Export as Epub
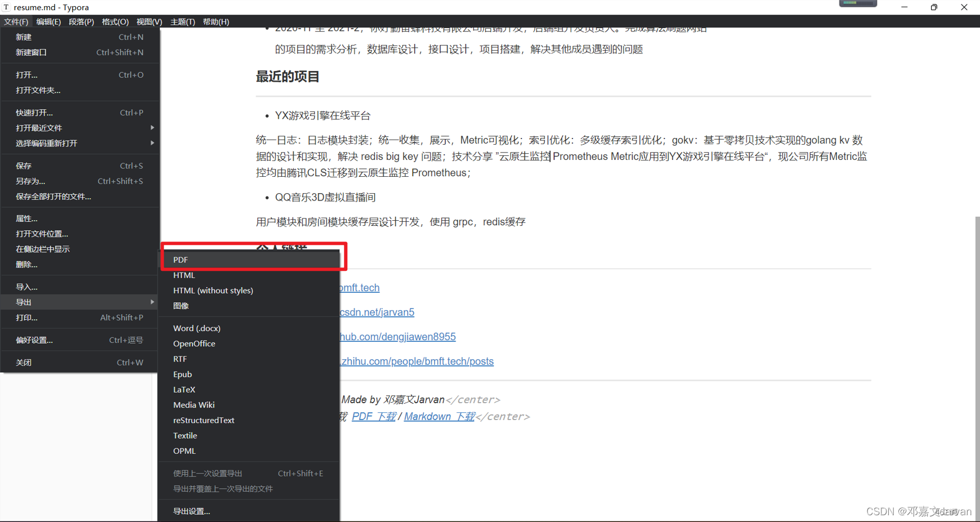980x522 pixels. pyautogui.click(x=250, y=374)
